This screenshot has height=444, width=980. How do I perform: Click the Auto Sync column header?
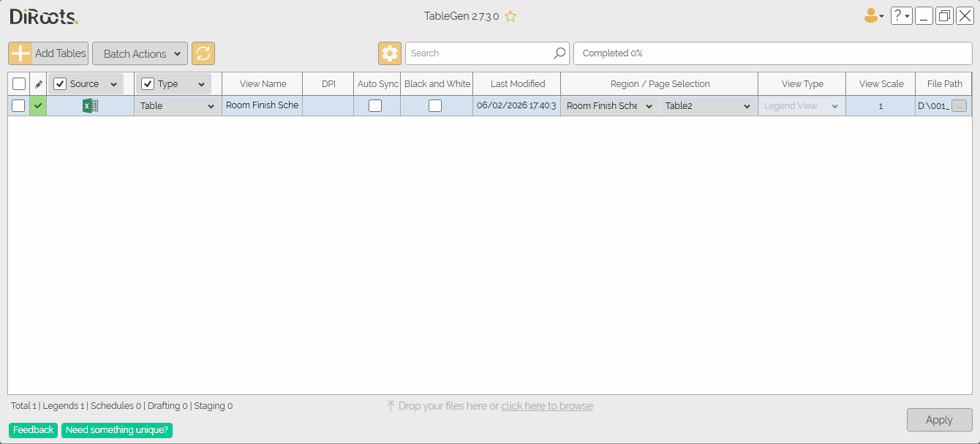click(377, 84)
